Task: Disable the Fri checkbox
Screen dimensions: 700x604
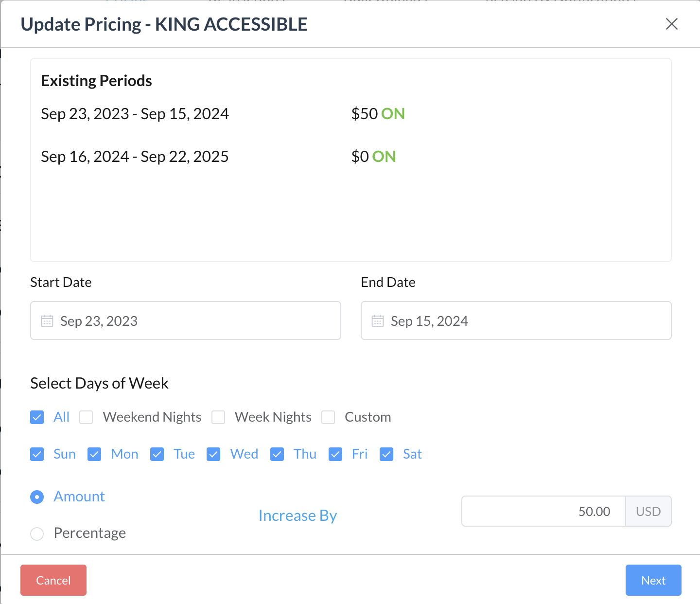Action: click(x=335, y=454)
